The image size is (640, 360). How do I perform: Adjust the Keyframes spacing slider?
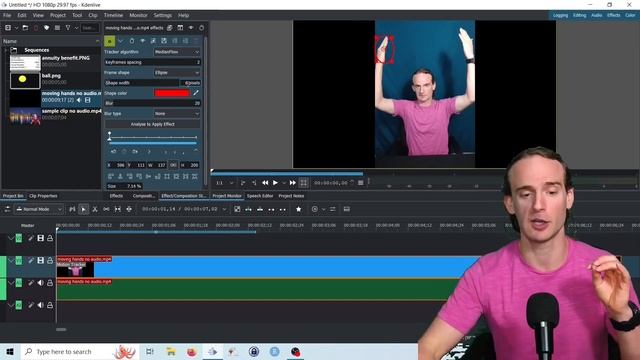152,62
